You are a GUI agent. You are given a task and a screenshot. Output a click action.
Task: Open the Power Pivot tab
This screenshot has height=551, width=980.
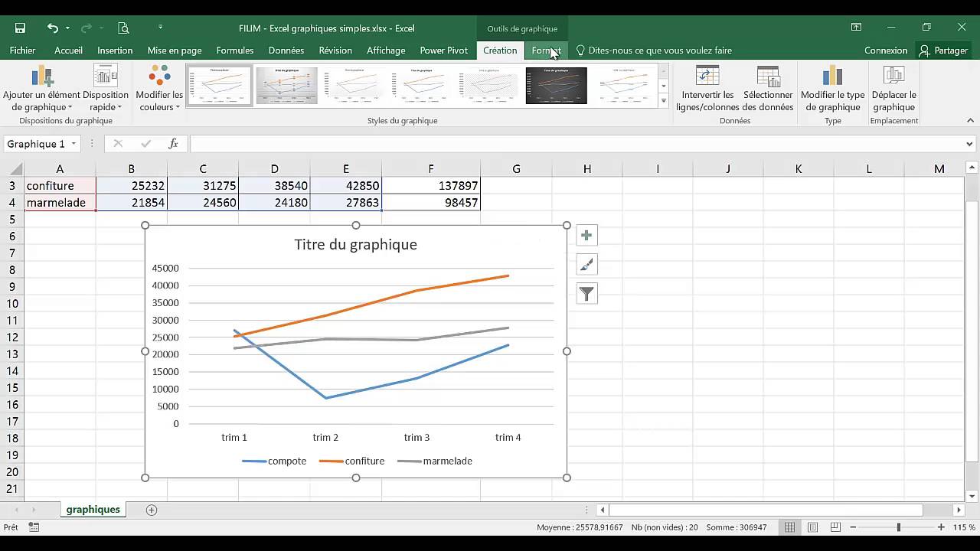443,51
